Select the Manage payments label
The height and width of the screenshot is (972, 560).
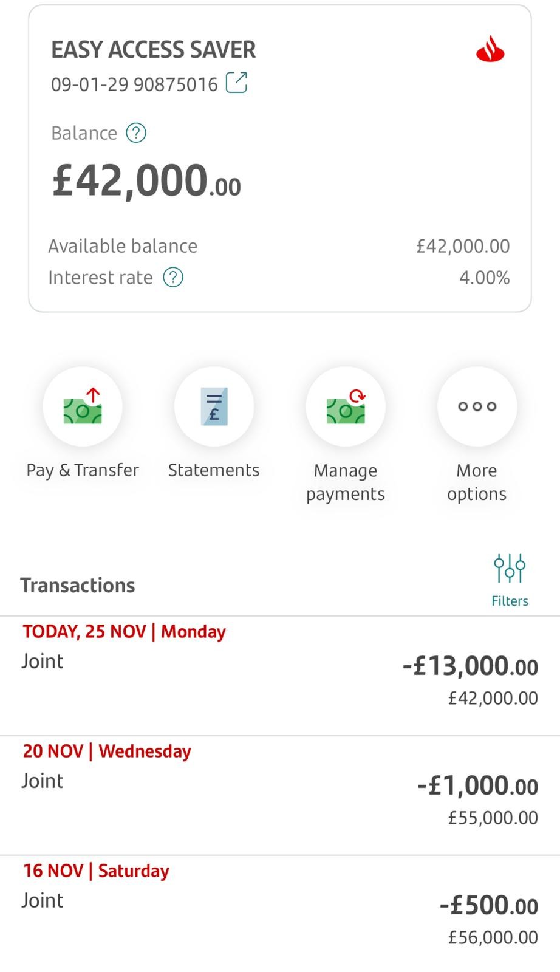[346, 482]
